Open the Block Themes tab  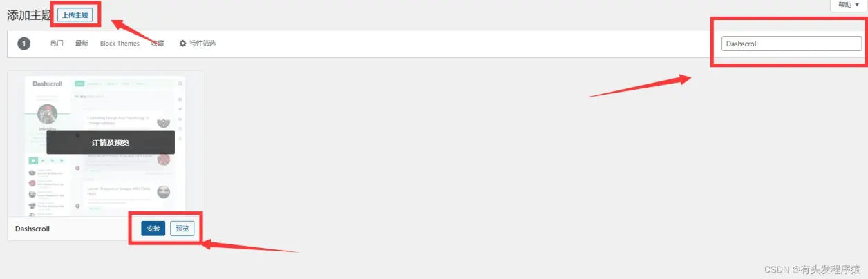tap(120, 44)
